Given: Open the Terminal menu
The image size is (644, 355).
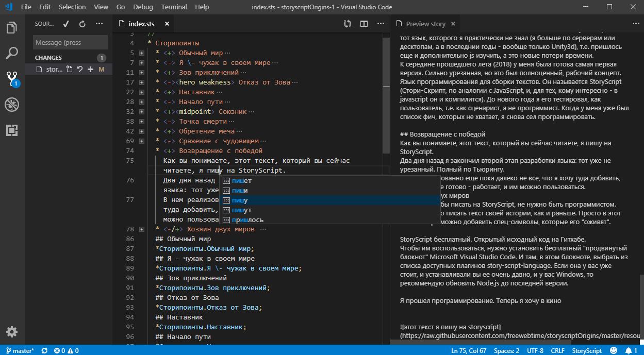Looking at the screenshot, I should pyautogui.click(x=174, y=7).
